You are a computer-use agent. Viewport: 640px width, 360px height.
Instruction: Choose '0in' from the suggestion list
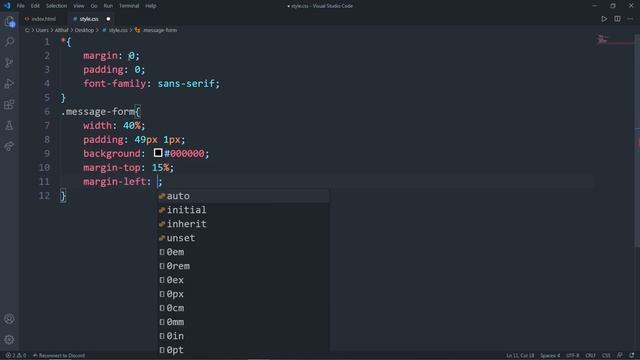click(x=243, y=336)
